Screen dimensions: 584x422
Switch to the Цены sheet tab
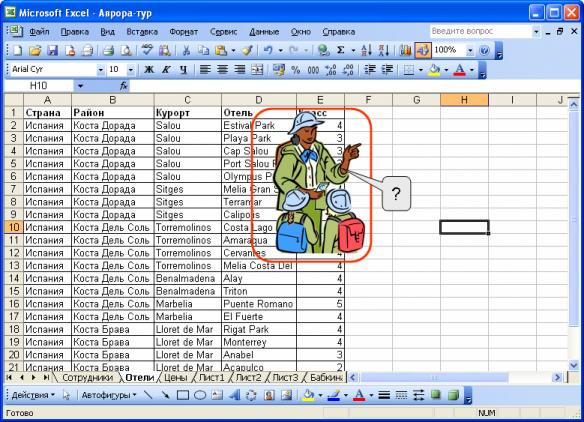tap(175, 378)
